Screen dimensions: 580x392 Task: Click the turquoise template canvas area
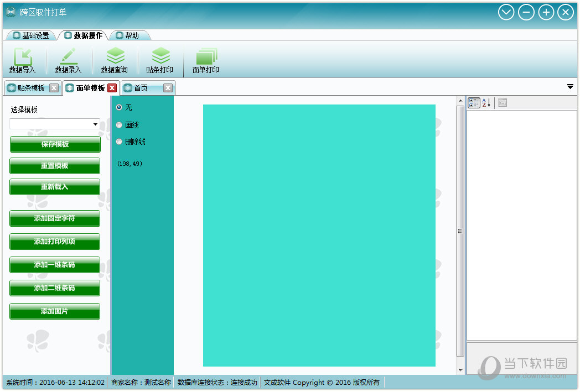319,235
